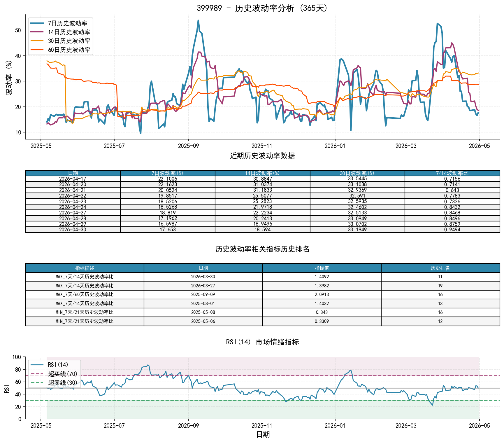Click the historical rank '11'
The width and height of the screenshot is (504, 442).
pyautogui.click(x=440, y=277)
